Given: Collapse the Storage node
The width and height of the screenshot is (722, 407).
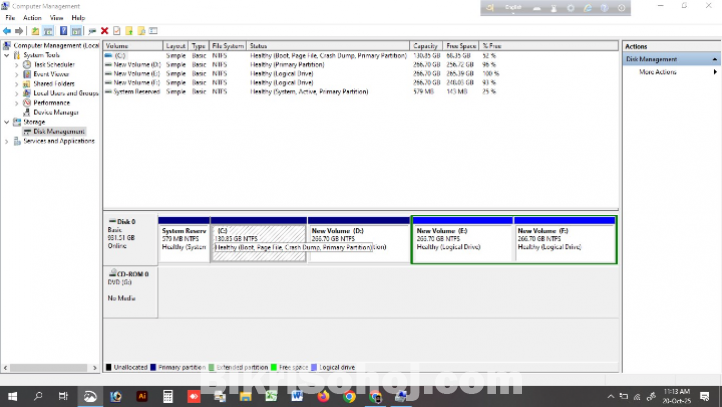Looking at the screenshot, I should pos(9,122).
